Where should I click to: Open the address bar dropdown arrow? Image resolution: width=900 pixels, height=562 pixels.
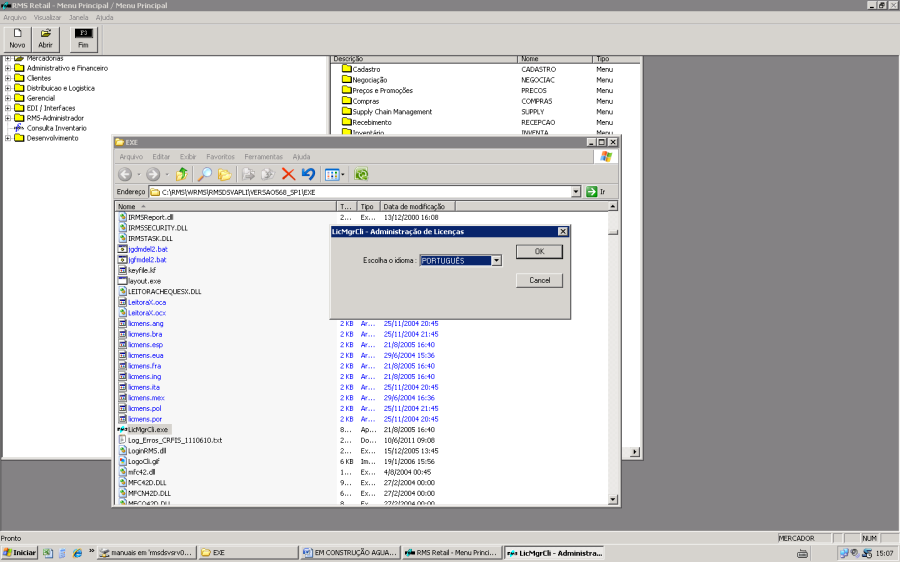tap(576, 192)
